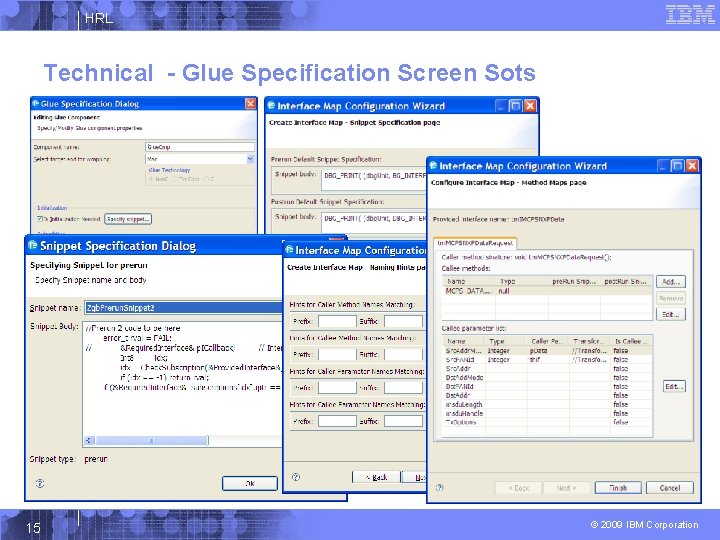This screenshot has width=720, height=540.
Task: Select the SrcAddr parameter row
Action: 547,368
